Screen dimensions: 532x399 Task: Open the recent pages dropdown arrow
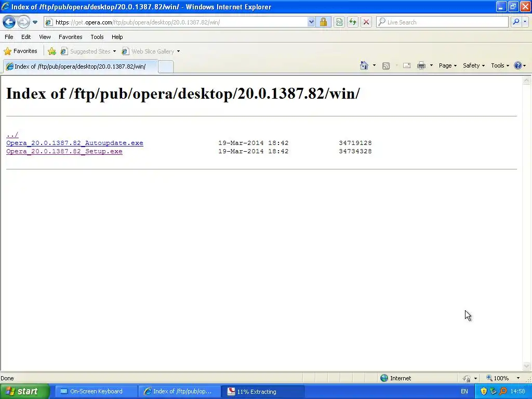[x=35, y=22]
